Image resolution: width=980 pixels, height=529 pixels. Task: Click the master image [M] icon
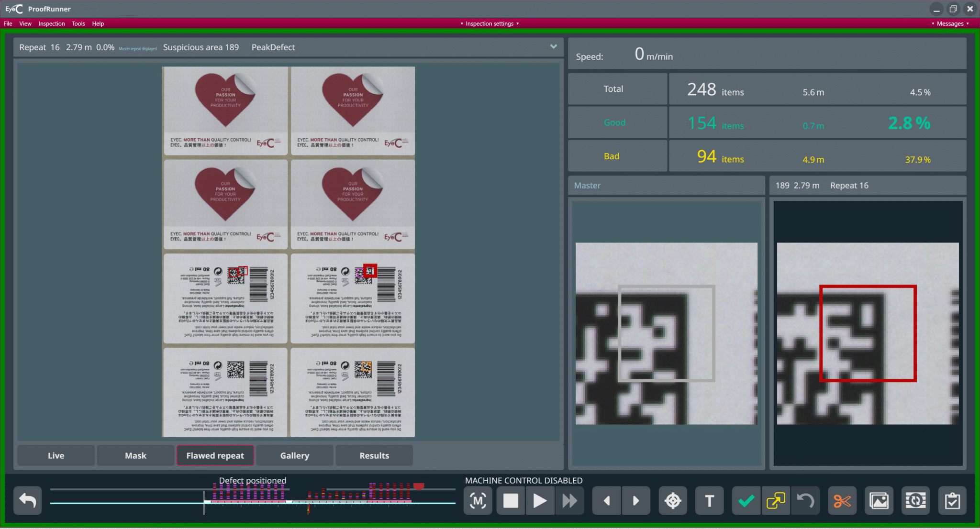coord(478,501)
